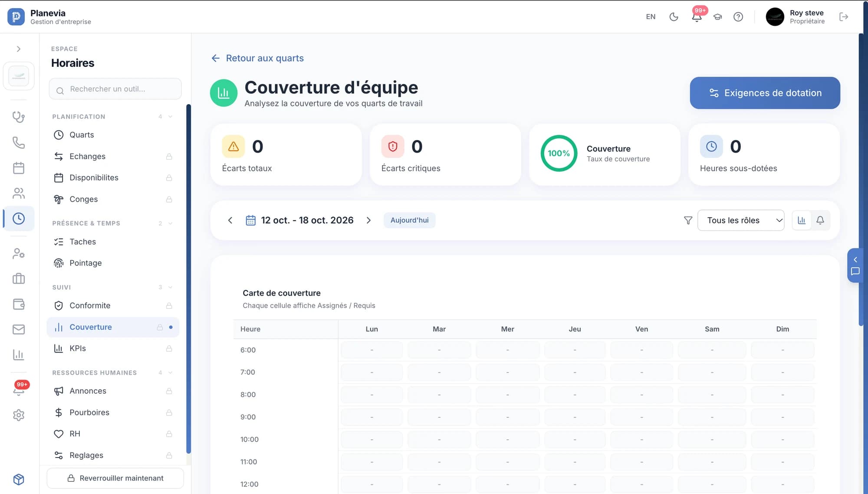The height and width of the screenshot is (494, 868).
Task: Click the organization logo thumbnail in rail
Action: tap(19, 76)
